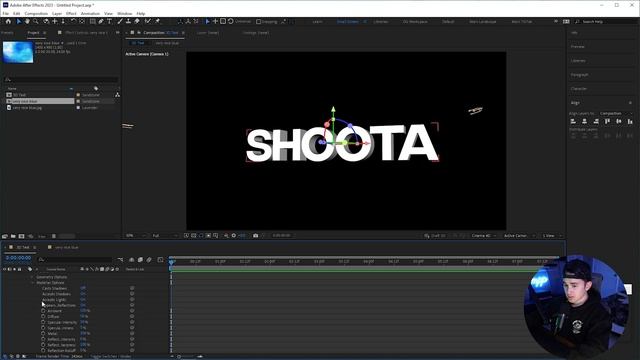
Task: Align layers to top edge
Action: point(607,121)
